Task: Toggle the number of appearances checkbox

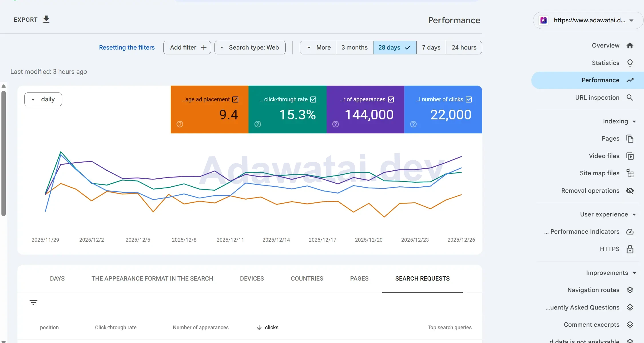Action: coord(391,99)
